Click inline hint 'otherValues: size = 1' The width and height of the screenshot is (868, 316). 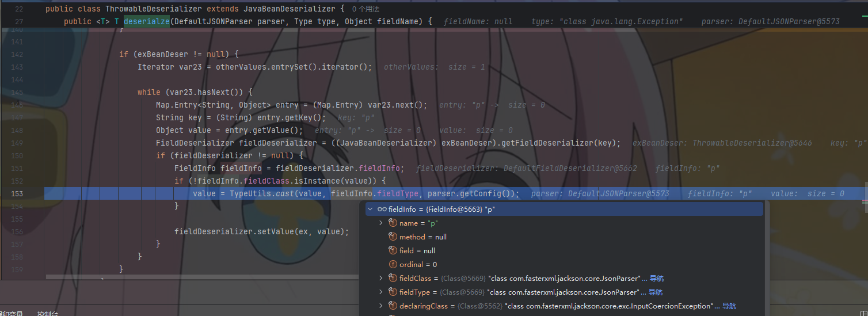point(435,67)
